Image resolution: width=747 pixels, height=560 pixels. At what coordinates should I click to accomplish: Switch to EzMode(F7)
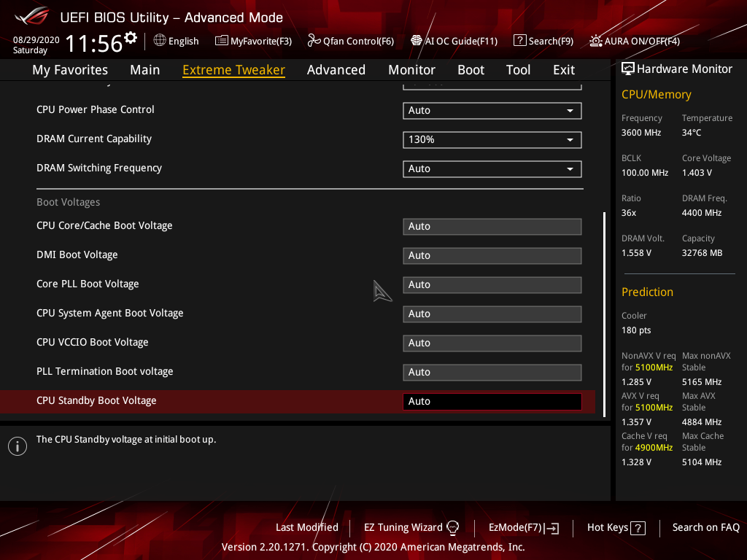[524, 528]
